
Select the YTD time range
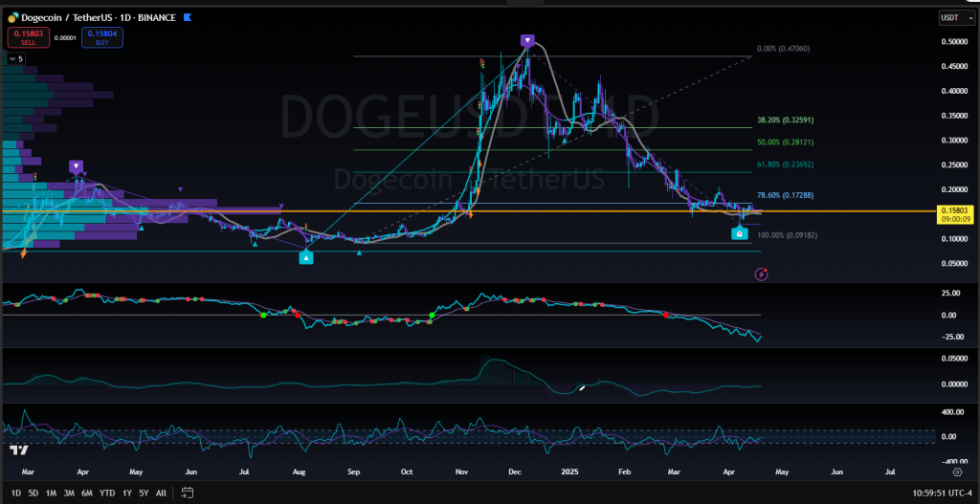[107, 493]
